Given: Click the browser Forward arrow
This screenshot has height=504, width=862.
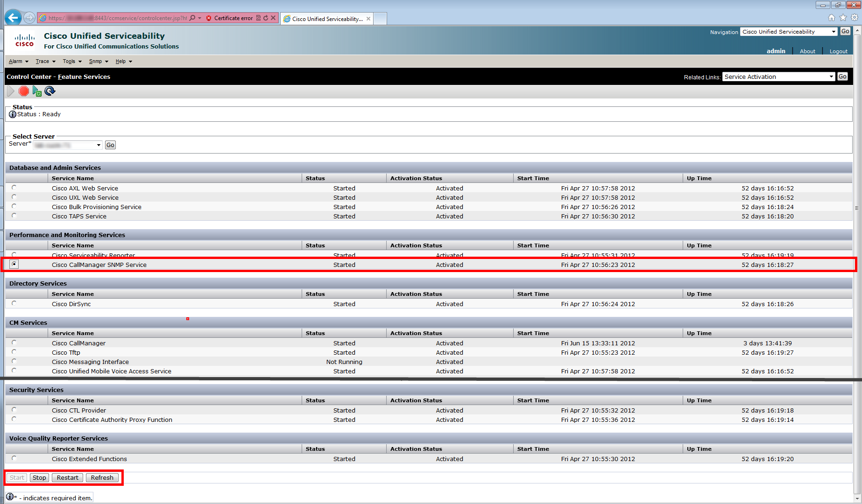Looking at the screenshot, I should (29, 18).
